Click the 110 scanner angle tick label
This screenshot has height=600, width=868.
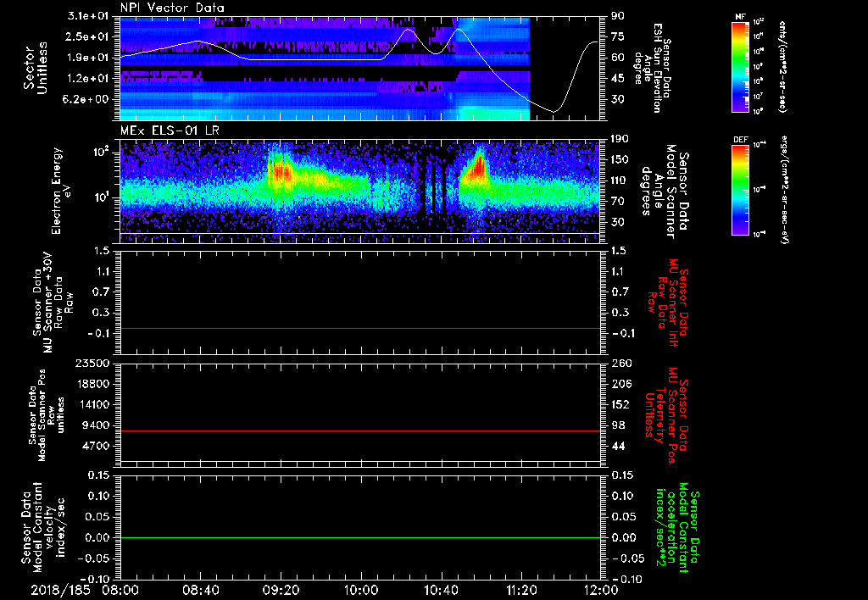point(620,181)
